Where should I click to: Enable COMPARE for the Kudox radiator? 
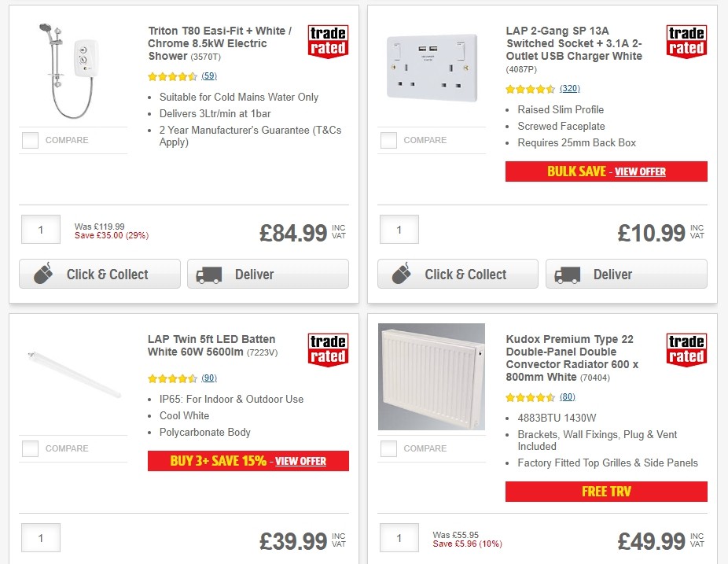[x=388, y=448]
